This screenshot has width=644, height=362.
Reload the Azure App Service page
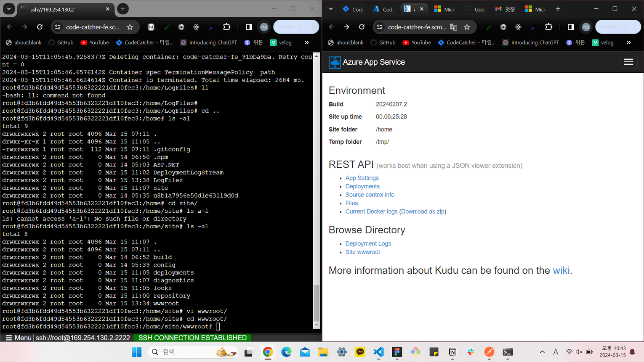coord(362,27)
